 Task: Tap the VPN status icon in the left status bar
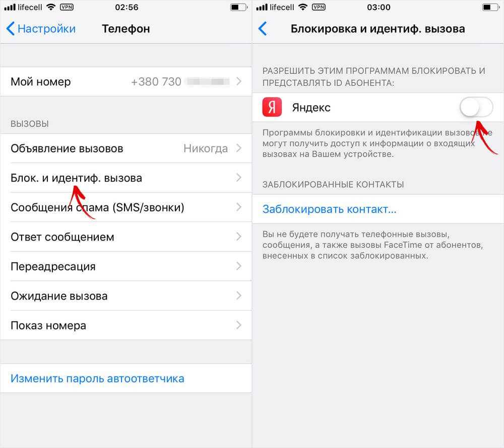pos(67,7)
